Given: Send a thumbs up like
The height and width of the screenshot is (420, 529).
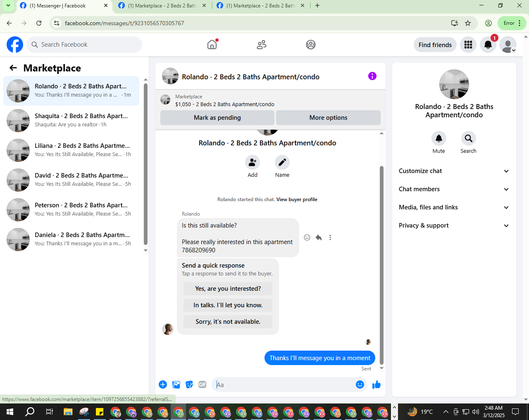Looking at the screenshot, I should click(376, 385).
